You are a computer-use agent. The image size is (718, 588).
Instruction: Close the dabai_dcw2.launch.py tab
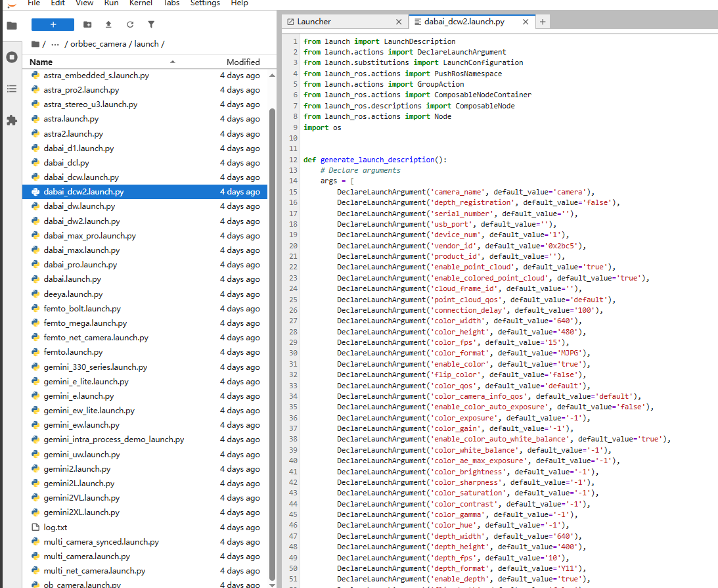[525, 22]
